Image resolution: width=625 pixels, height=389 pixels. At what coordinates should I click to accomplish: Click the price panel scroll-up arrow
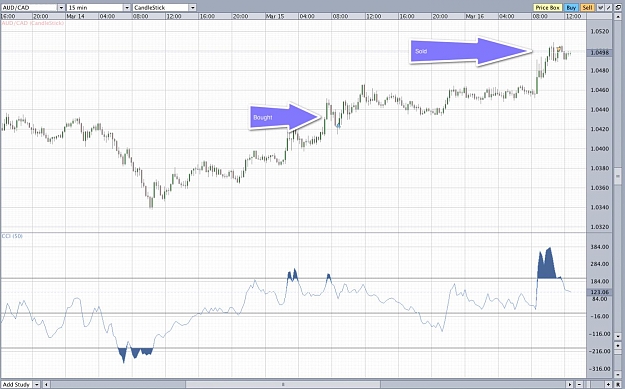point(618,17)
